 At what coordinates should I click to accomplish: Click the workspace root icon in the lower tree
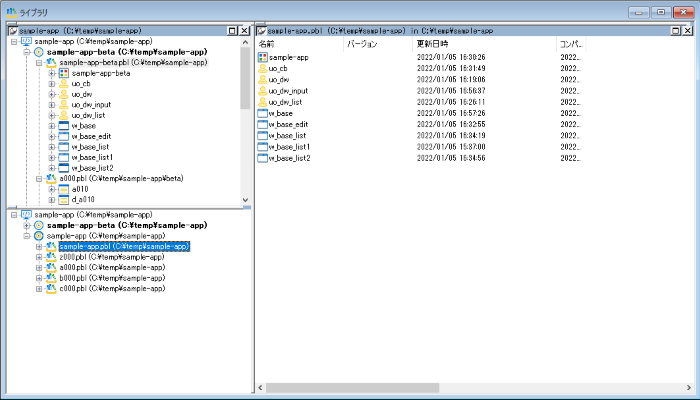pos(25,214)
